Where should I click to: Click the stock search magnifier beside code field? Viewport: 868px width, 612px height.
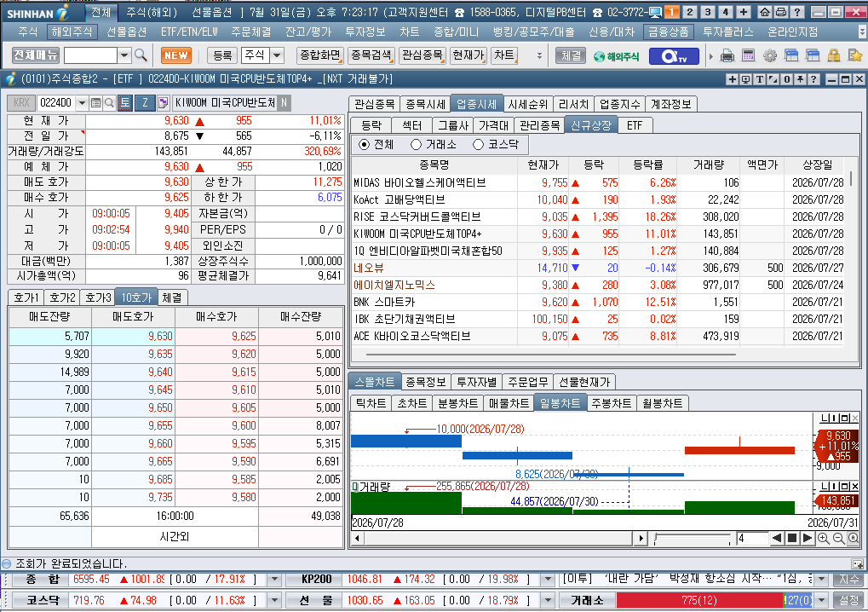pos(109,102)
